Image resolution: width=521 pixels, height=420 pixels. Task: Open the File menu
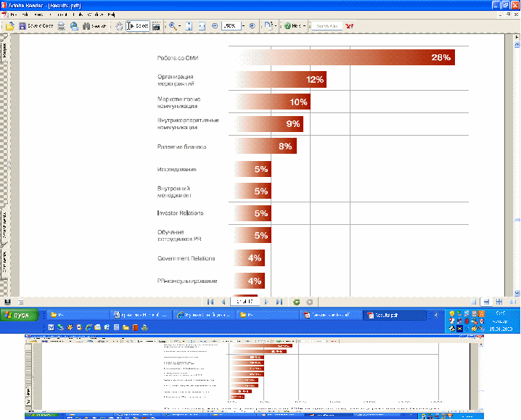13,15
